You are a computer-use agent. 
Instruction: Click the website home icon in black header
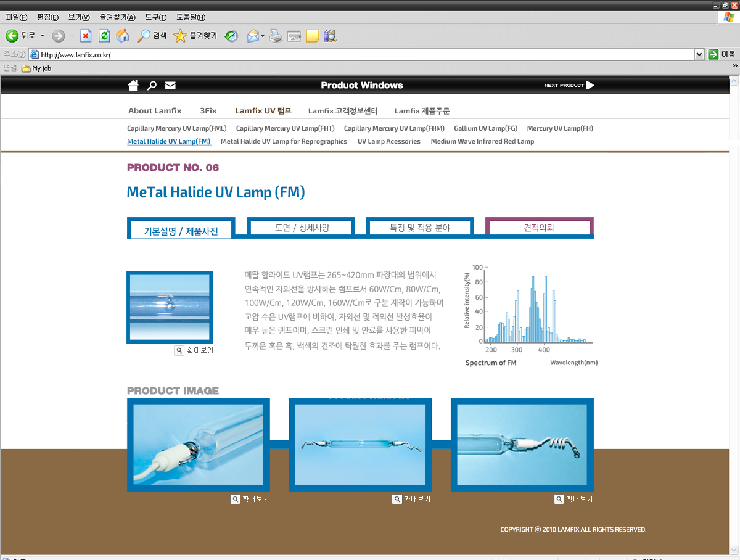(x=133, y=85)
